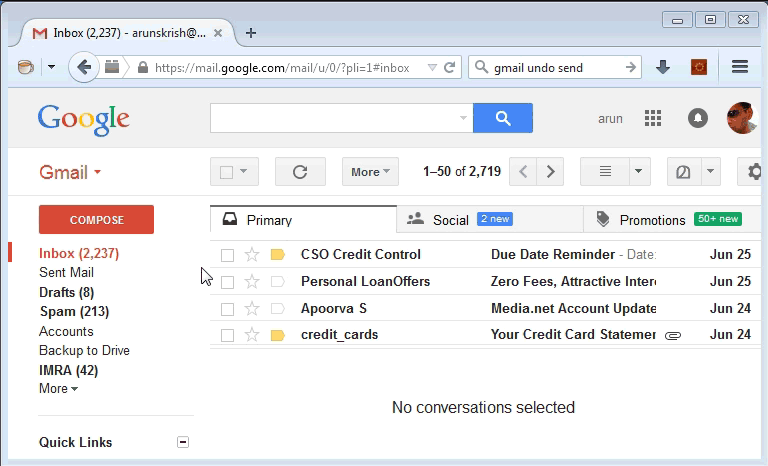Refresh the inbox with the refresh button
Screen dimensions: 768x466
point(300,172)
